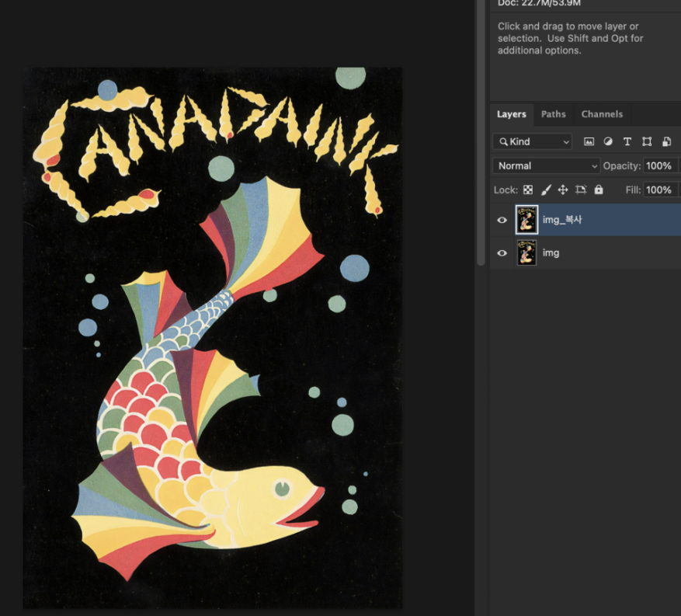Screen dimensions: 681x616
Task: Select the img_복사 layer name
Action: click(562, 220)
